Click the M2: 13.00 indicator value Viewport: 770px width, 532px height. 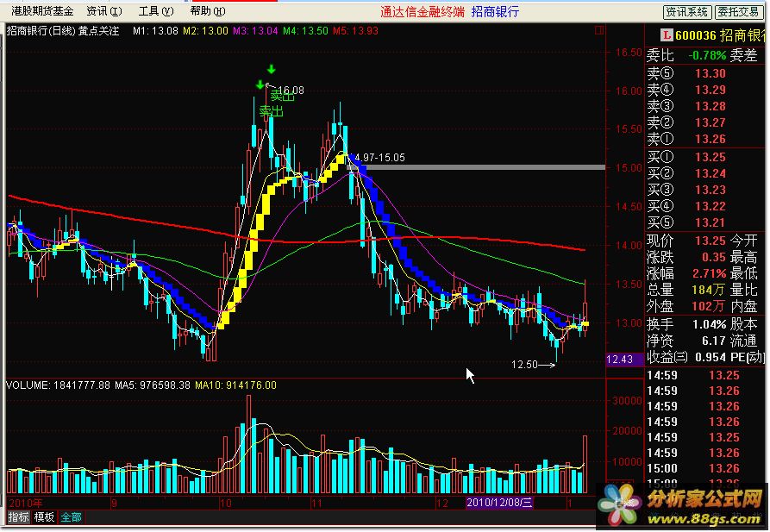pyautogui.click(x=205, y=31)
